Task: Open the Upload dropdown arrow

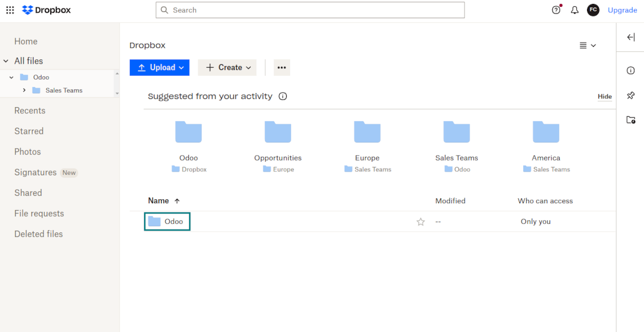Action: [182, 68]
